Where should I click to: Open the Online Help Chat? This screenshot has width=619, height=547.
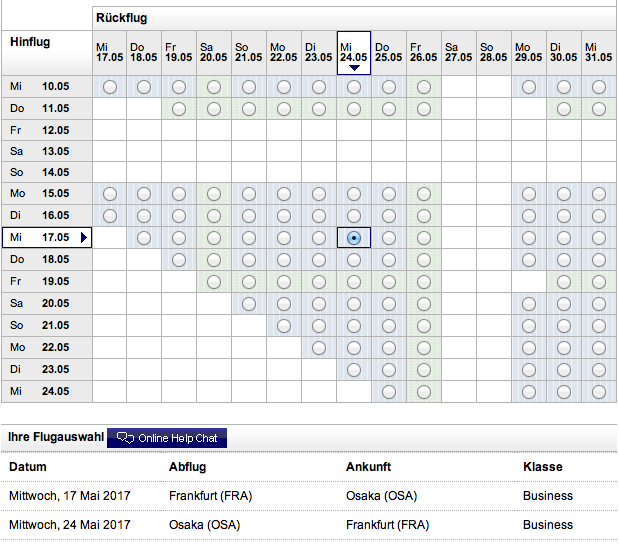click(x=167, y=438)
